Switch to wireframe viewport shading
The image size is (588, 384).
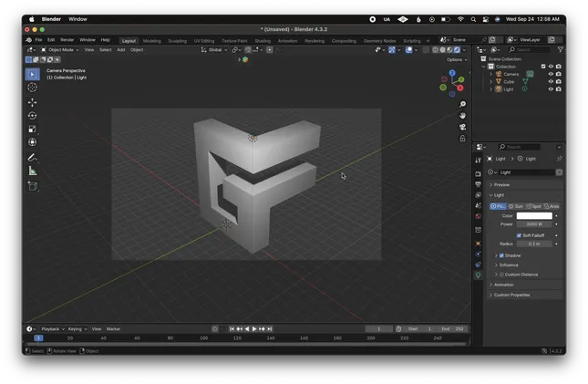[435, 49]
